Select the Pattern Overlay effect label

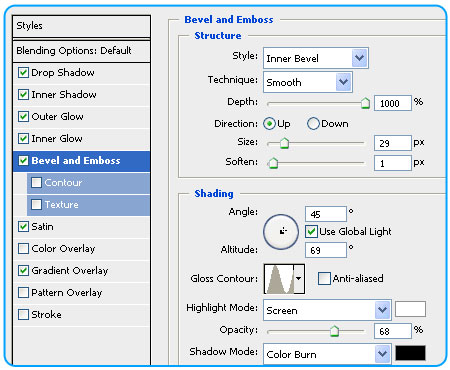click(x=67, y=292)
